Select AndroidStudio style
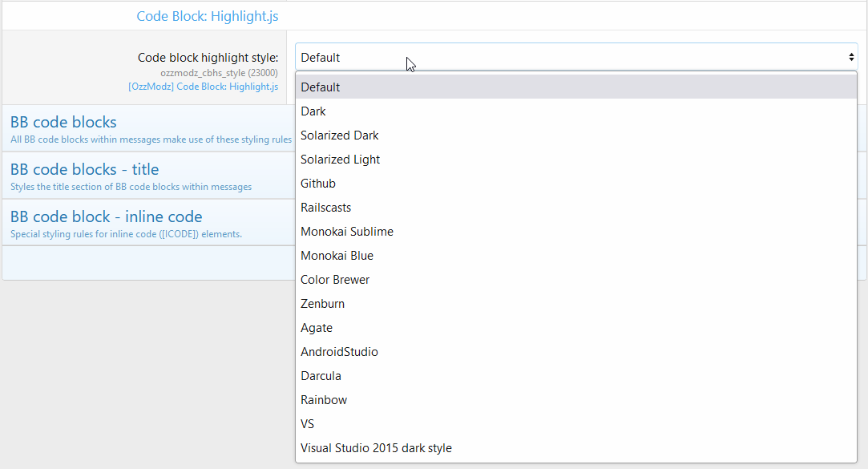 point(339,352)
